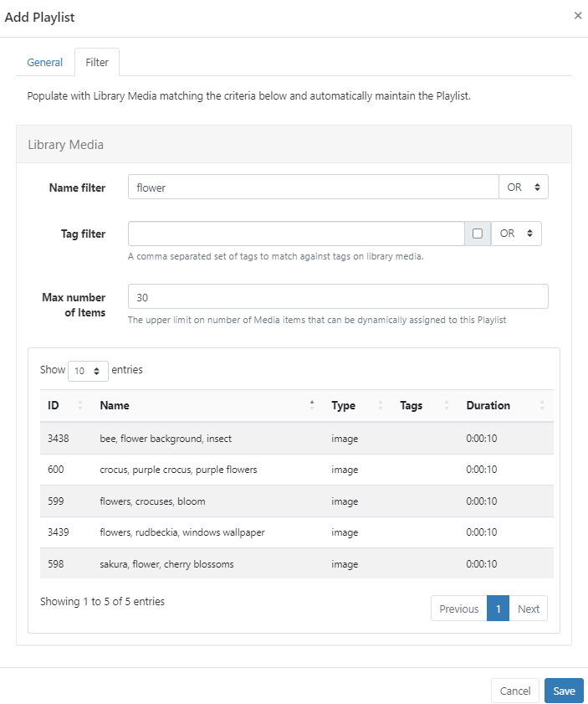The height and width of the screenshot is (704, 588).
Task: Sort media by the Tags column
Action: tap(411, 405)
